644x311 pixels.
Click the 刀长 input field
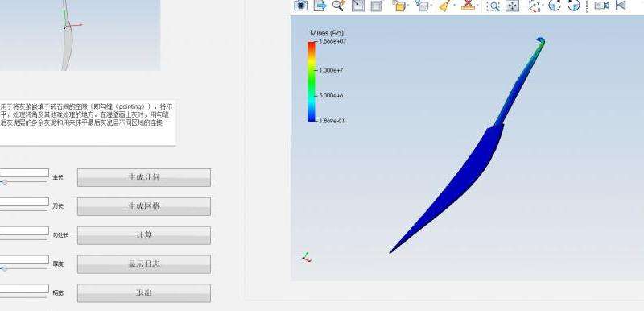[24, 201]
